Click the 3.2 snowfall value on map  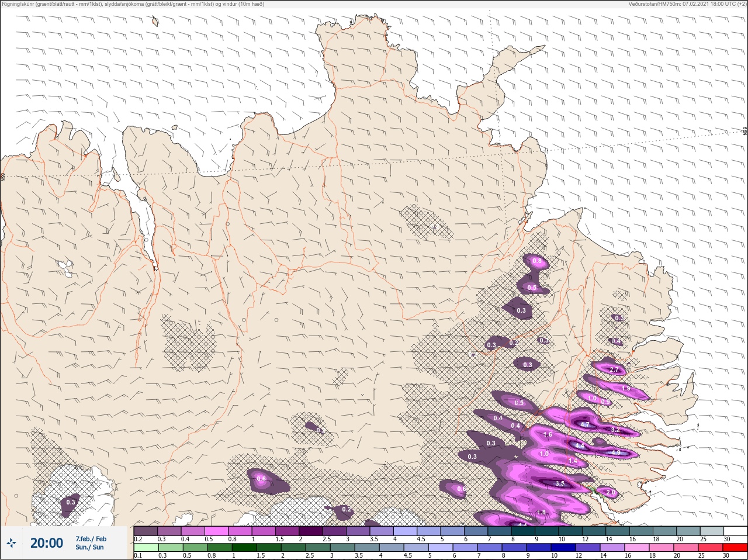(x=615, y=430)
